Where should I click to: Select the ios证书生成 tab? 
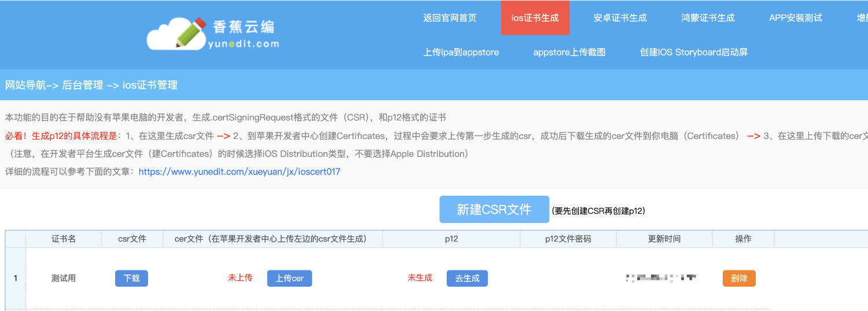click(535, 18)
